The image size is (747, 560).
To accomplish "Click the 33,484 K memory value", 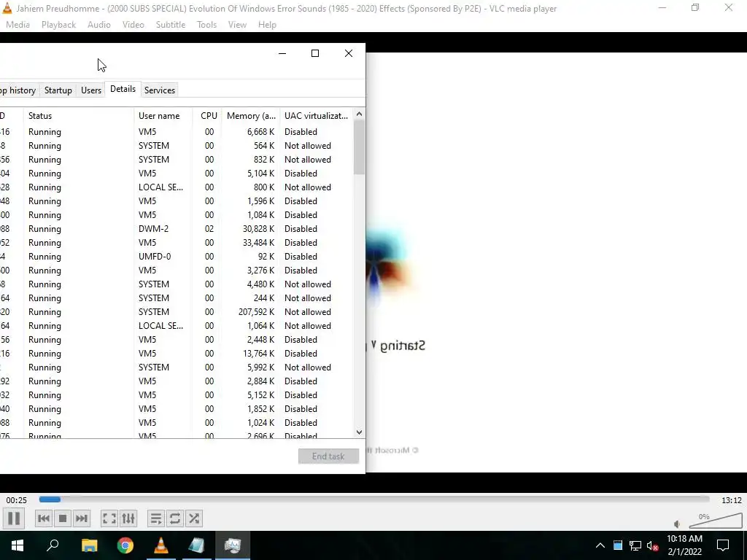I will click(x=259, y=242).
